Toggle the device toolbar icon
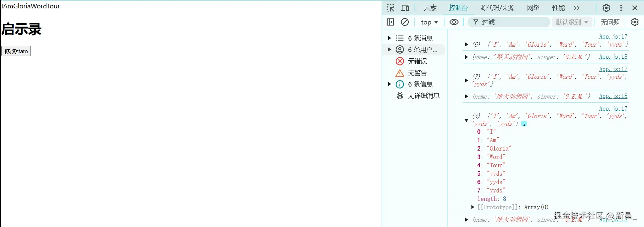 click(405, 8)
